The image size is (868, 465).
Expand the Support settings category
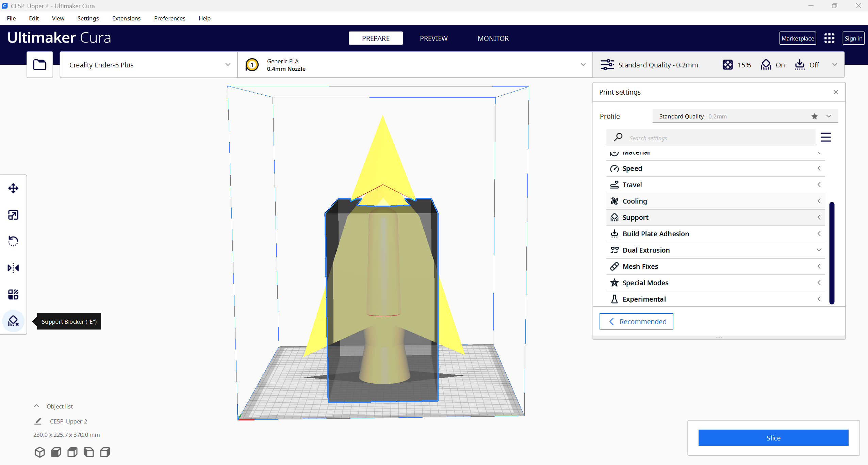click(x=716, y=218)
